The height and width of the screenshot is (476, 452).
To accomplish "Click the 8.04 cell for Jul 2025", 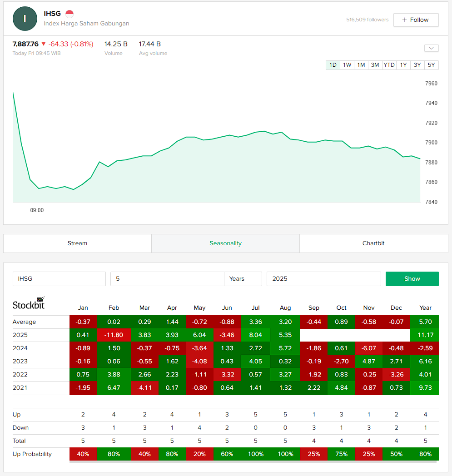I will 256,335.
